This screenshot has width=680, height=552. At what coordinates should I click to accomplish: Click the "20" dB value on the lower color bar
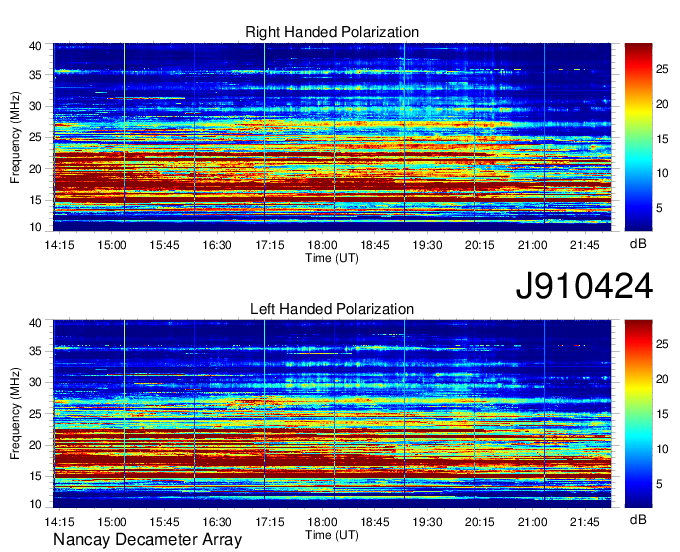662,379
